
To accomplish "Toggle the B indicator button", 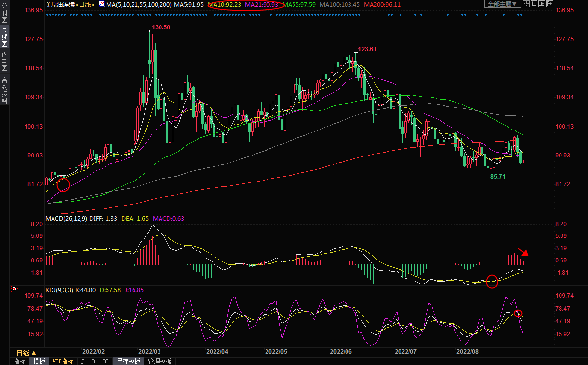I will pyautogui.click(x=93, y=361).
